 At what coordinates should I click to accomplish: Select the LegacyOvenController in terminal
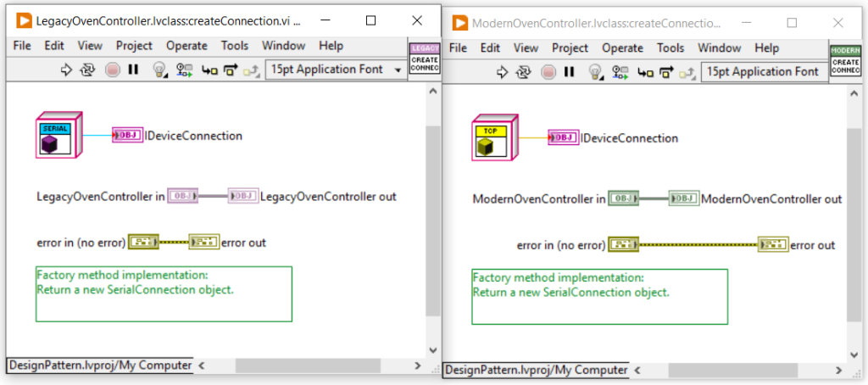click(x=183, y=196)
